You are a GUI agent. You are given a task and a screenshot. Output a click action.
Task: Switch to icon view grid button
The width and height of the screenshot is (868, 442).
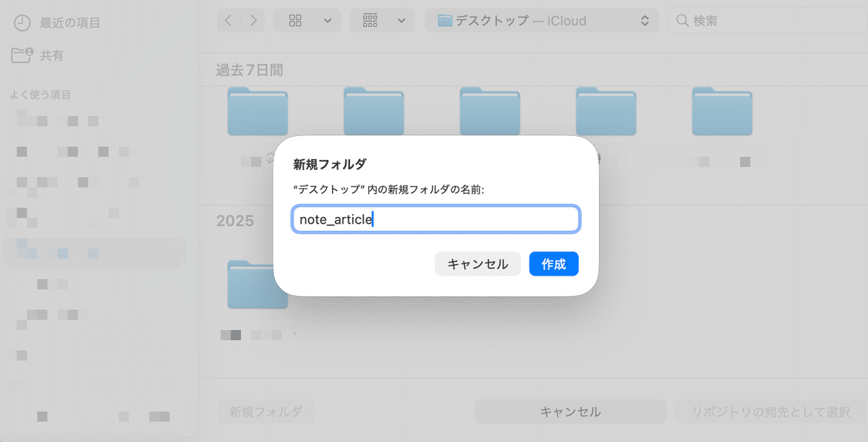[x=295, y=21]
